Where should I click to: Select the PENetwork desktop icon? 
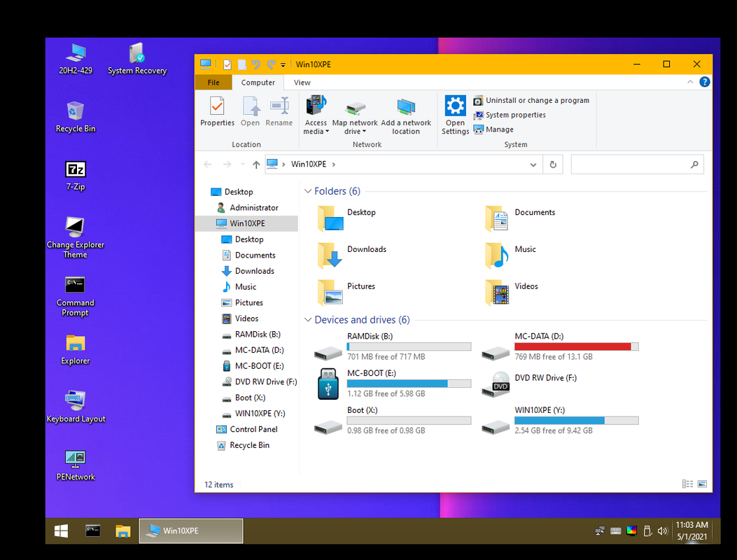76,465
